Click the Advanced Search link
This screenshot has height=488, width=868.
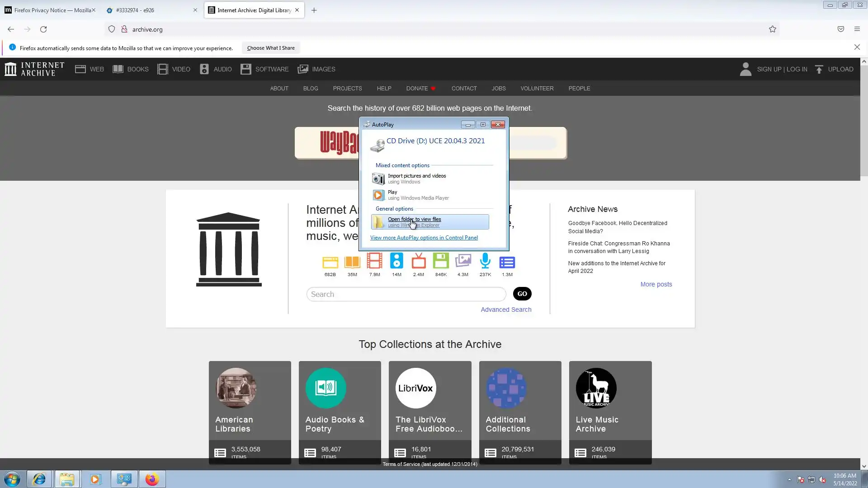click(x=506, y=310)
